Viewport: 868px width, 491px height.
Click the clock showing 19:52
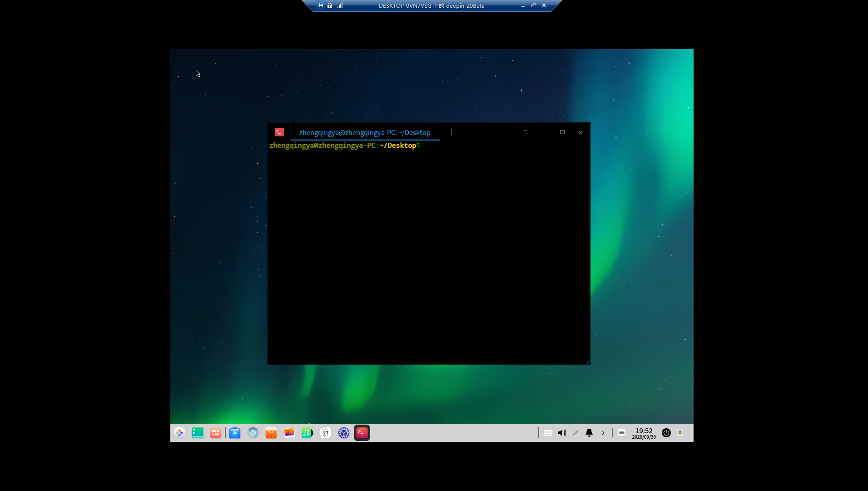(x=644, y=433)
